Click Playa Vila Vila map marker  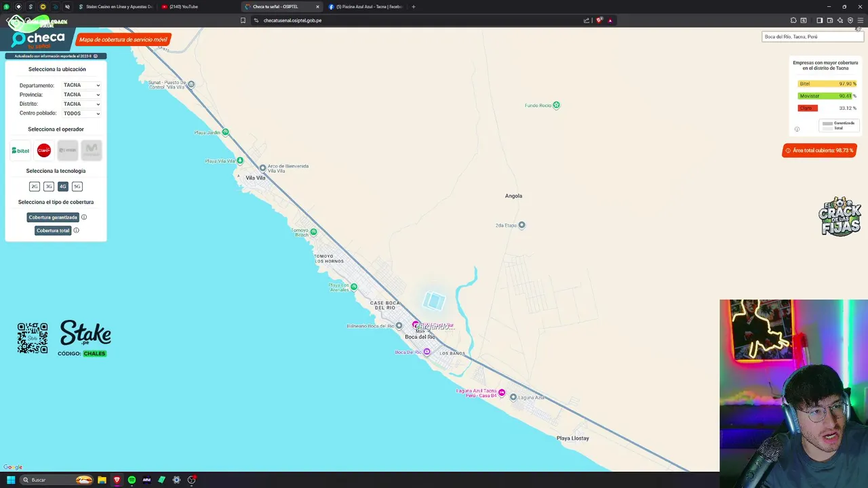[240, 161]
